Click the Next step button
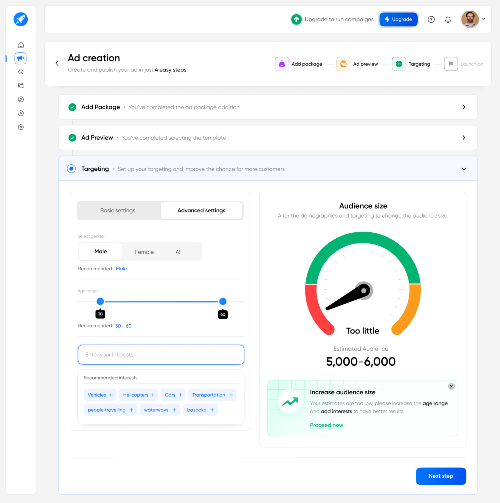 pyautogui.click(x=441, y=476)
